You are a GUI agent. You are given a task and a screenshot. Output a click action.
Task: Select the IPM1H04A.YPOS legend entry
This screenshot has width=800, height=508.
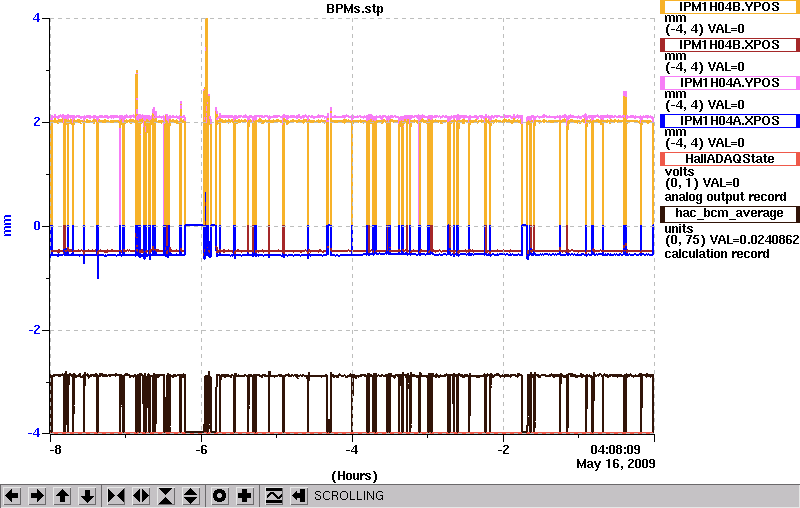tap(730, 83)
